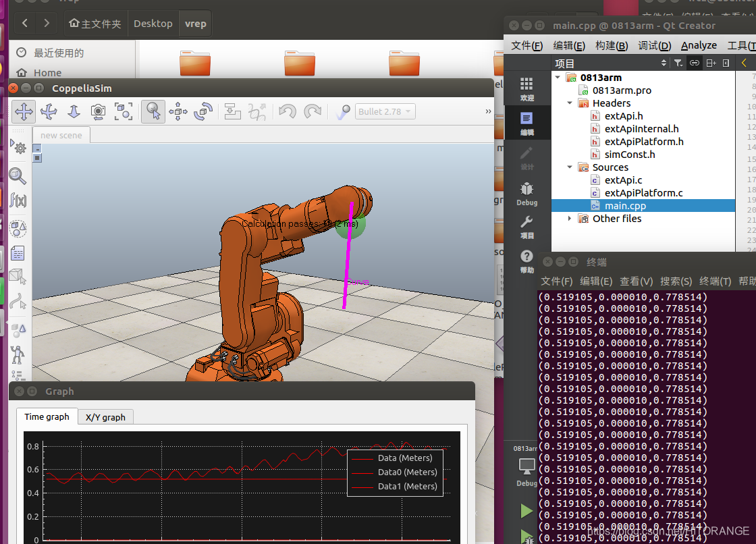Collapse the Headers folder in project tree
Viewport: 756px width, 544px height.
[x=570, y=103]
